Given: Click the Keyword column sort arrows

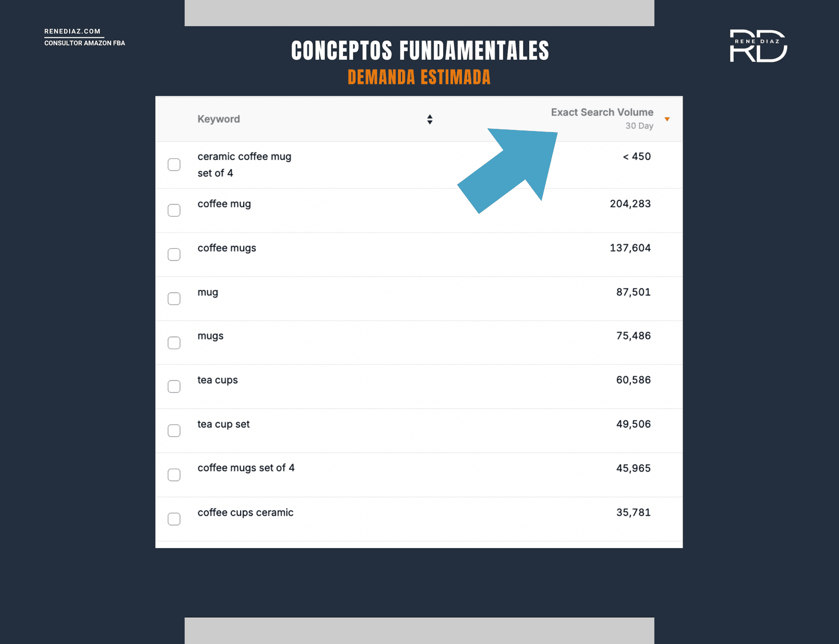Looking at the screenshot, I should tap(429, 119).
